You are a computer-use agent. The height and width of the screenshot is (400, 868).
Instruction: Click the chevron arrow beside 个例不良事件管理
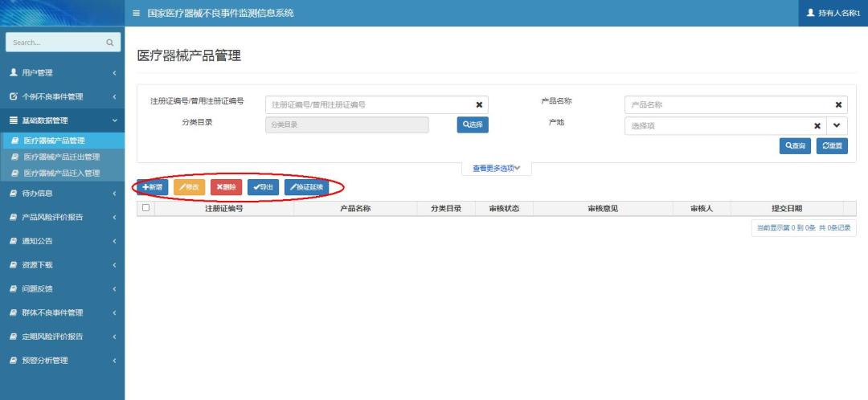pos(114,97)
